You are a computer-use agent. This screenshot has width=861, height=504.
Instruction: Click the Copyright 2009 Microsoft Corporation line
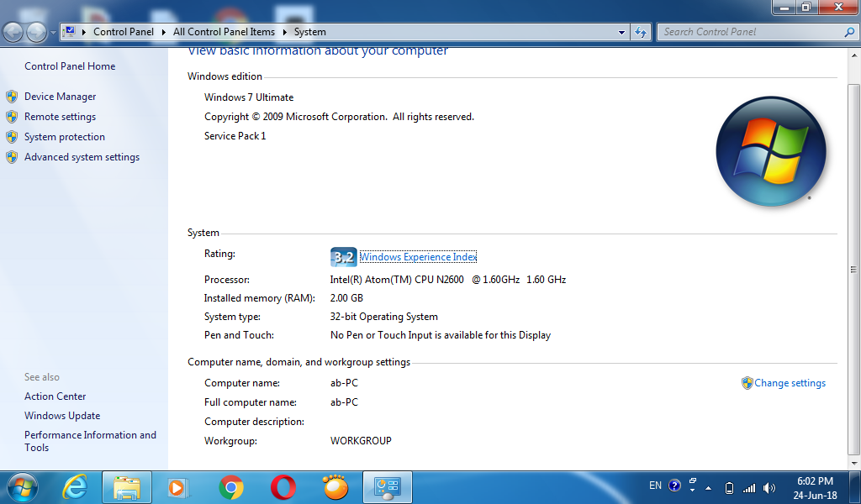tap(340, 117)
